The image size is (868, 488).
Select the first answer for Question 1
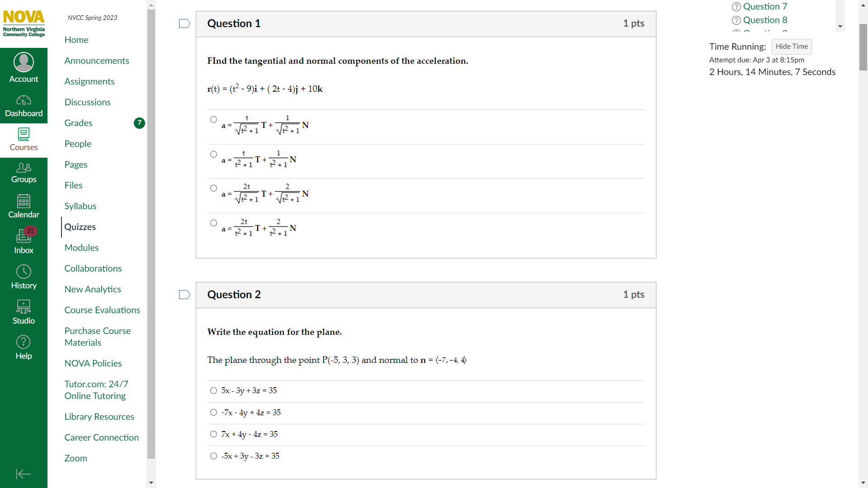point(213,119)
